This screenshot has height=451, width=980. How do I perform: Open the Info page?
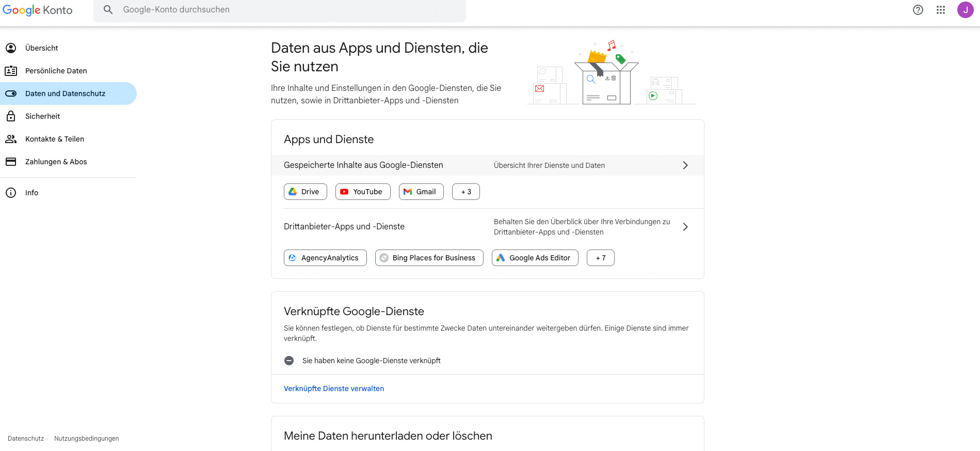point(68,193)
